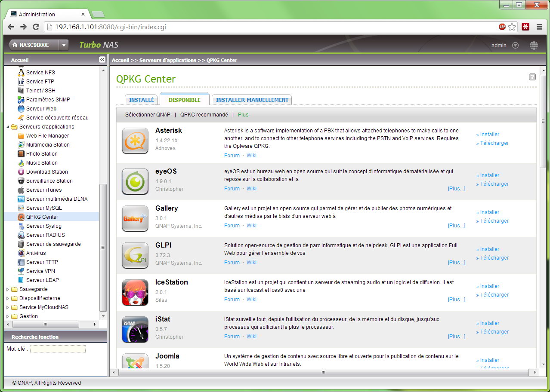The height and width of the screenshot is (392, 550).
Task: Expand the Sauvegarde folder
Action: (x=7, y=289)
